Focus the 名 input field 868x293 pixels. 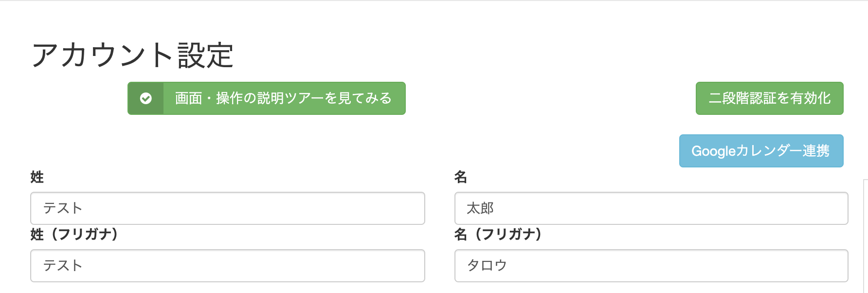(x=651, y=208)
